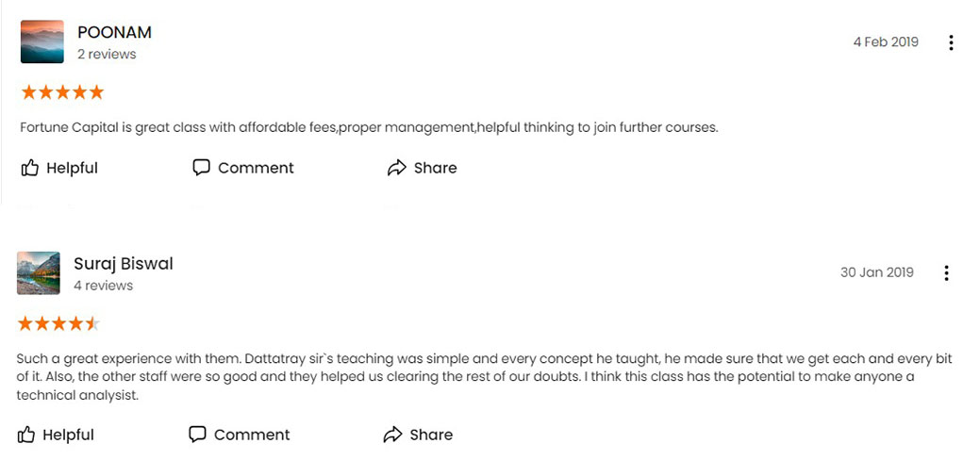Click thumbs-up icon on Suraj Biswal's review
The image size is (980, 460).
(25, 435)
